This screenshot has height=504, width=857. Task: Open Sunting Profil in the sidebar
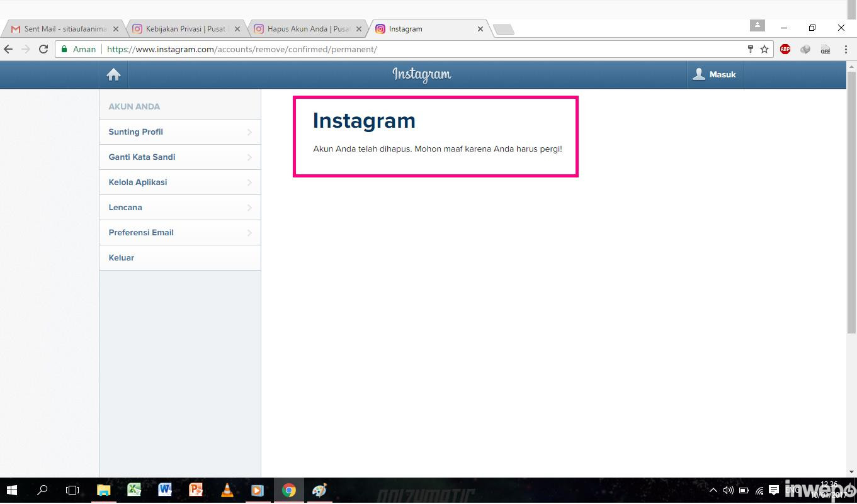pos(180,132)
